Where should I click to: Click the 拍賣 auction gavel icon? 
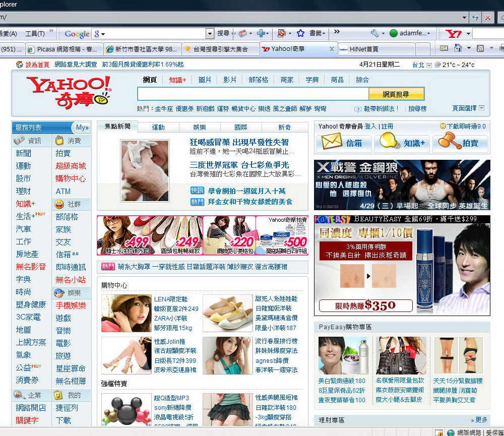click(x=450, y=141)
